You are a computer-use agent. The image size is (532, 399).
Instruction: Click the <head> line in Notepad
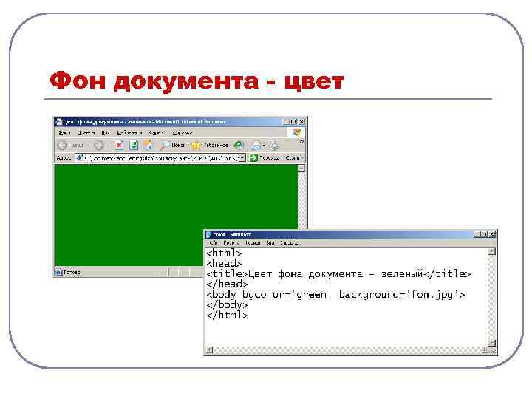(x=224, y=263)
